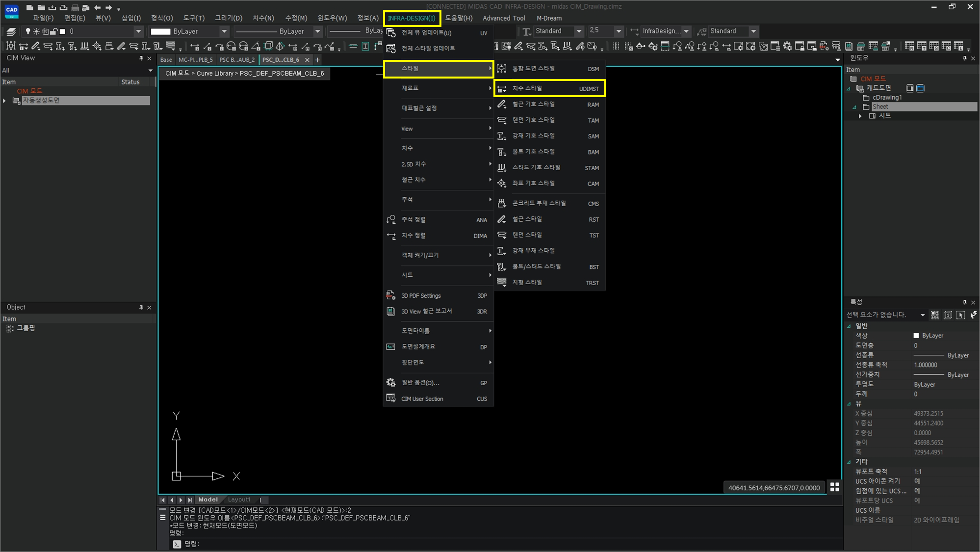Click the 통합 도면 스타일 icon in submenu

pos(501,68)
